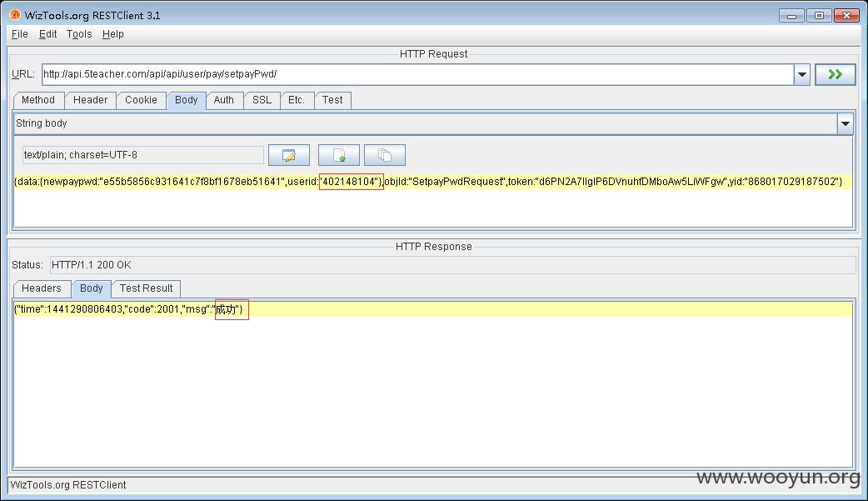Click the RESTClient application icon in title bar
Image resolution: width=868 pixels, height=501 pixels.
[15, 14]
